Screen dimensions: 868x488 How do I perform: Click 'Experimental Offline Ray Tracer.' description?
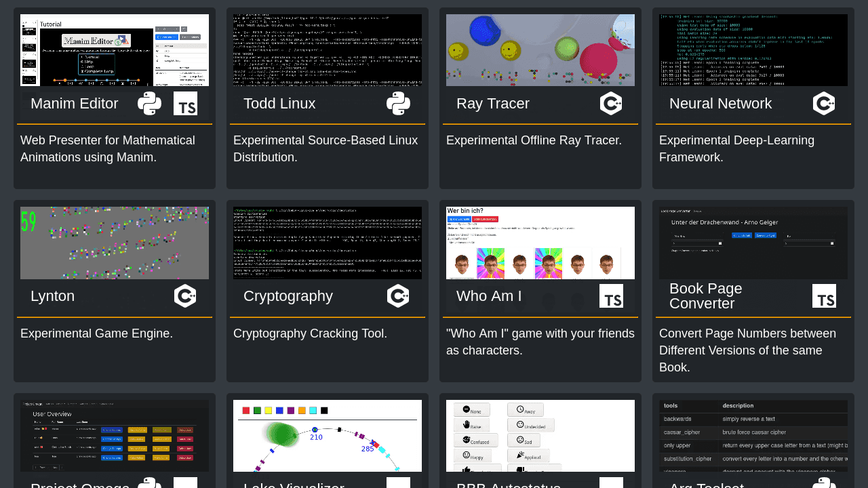(x=534, y=140)
